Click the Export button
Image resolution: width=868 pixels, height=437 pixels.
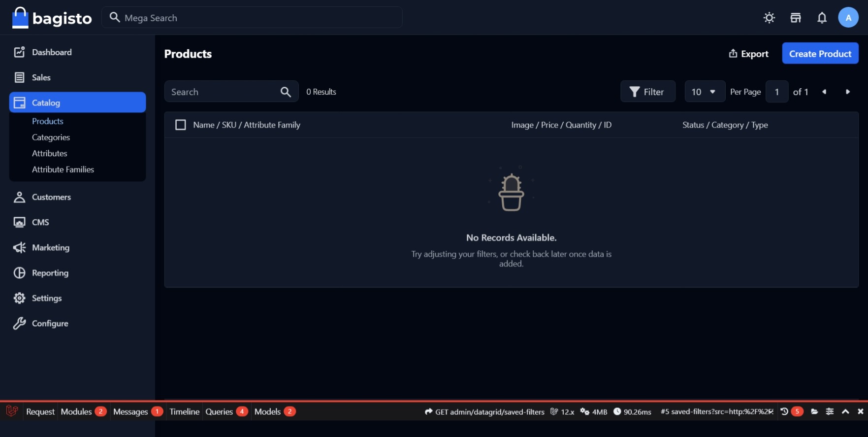coord(748,54)
